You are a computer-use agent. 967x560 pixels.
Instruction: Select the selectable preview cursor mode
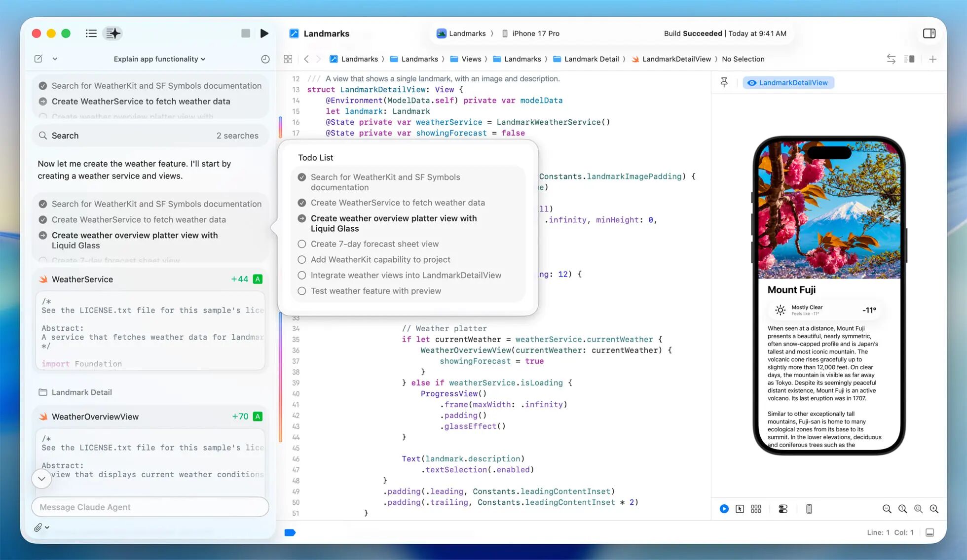740,508
